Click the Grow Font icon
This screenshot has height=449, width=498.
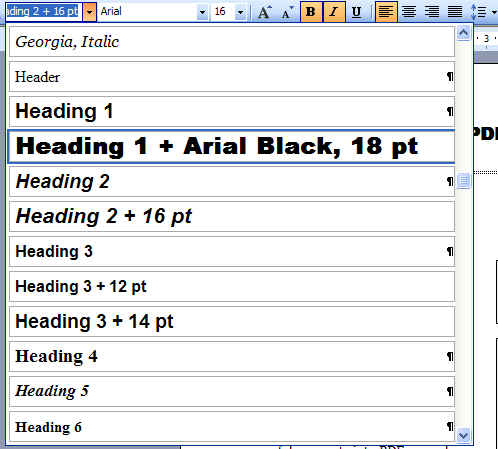(x=265, y=12)
